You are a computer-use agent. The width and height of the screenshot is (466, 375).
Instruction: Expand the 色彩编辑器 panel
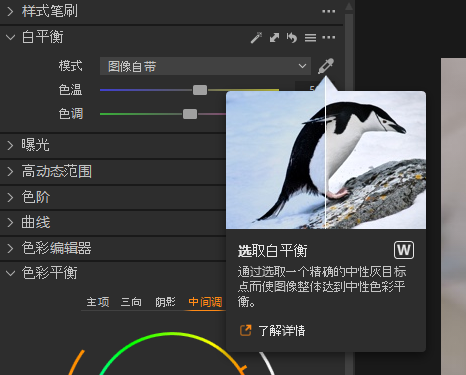(10, 248)
